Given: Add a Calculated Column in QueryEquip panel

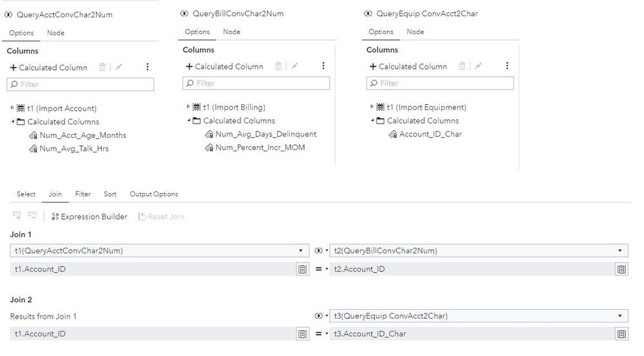Looking at the screenshot, I should point(407,66).
